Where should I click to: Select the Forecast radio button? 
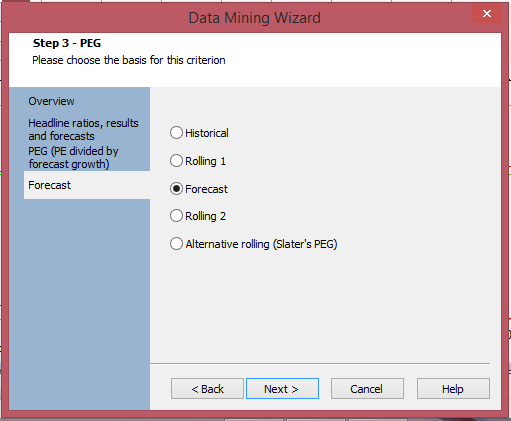[176, 189]
